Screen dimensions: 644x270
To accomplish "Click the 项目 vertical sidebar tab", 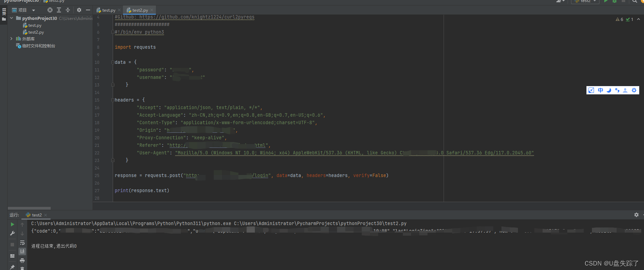I will pyautogui.click(x=4, y=12).
